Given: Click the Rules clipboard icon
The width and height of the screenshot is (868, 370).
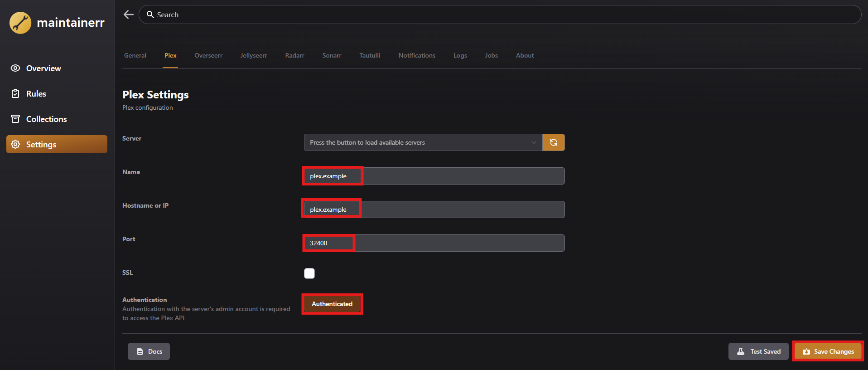Looking at the screenshot, I should [x=15, y=93].
